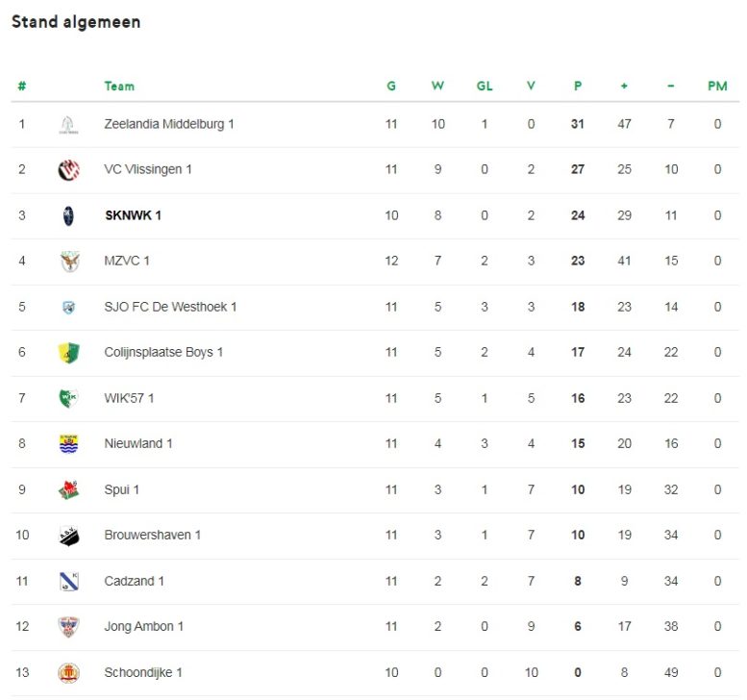Open the SKNWK 1 team page
This screenshot has width=747, height=700.
click(x=133, y=215)
